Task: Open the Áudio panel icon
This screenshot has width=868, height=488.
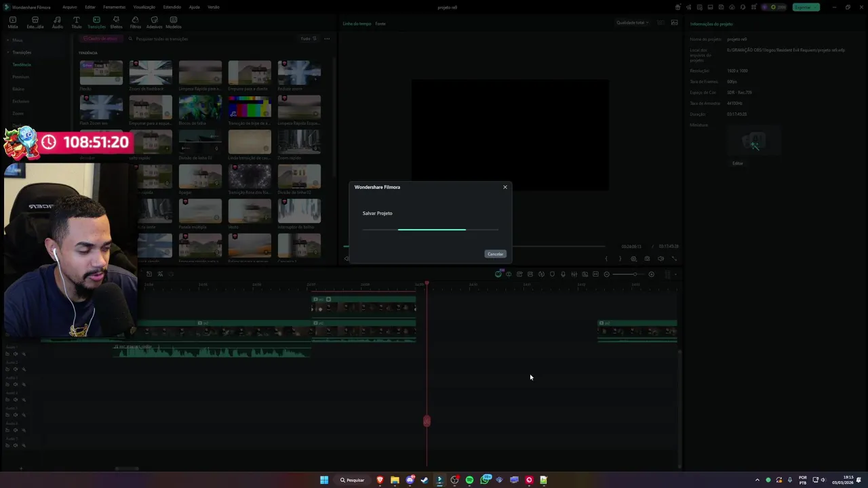Action: tap(57, 22)
